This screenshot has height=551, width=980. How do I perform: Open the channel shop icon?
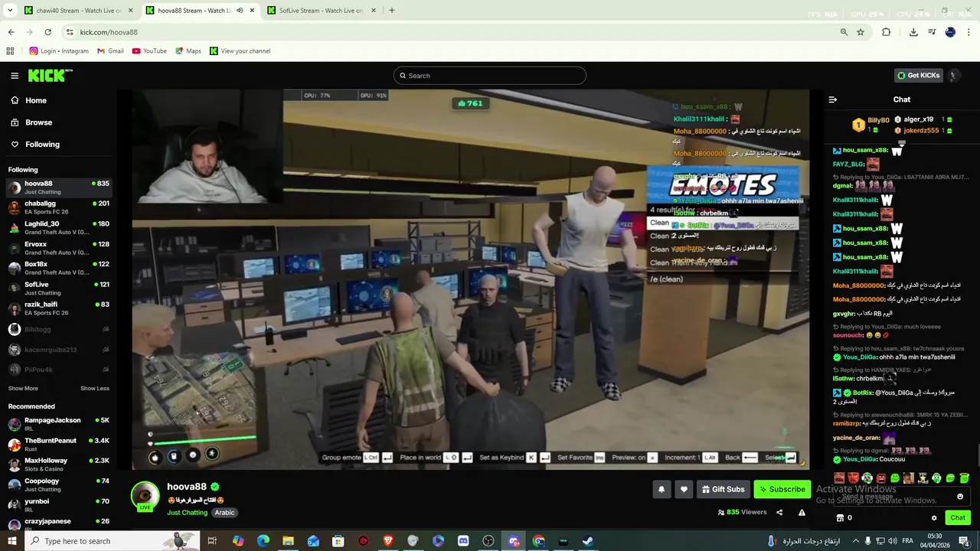click(x=840, y=518)
